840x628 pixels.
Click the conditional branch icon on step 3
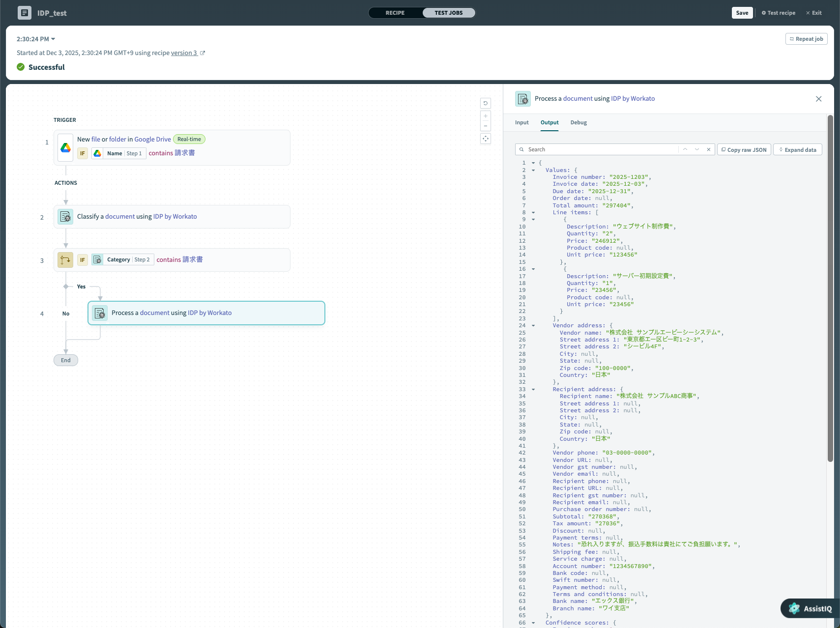pyautogui.click(x=65, y=260)
